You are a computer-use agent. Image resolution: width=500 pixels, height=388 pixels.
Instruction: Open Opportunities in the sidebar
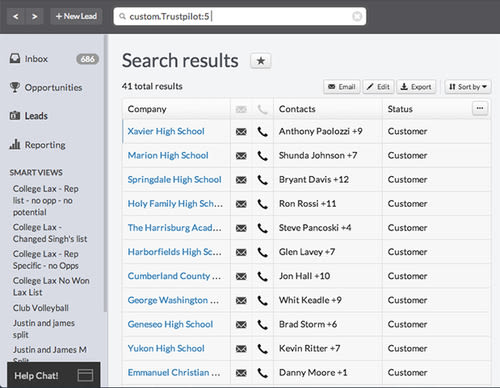tap(46, 88)
